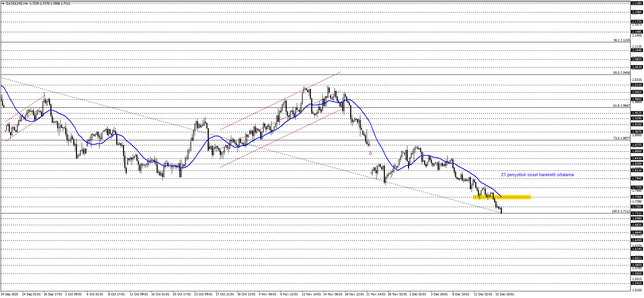The width and height of the screenshot is (644, 298).
Task: Open the GASOLINE,H4 chart dropdown triangle
Action: coord(3,3)
